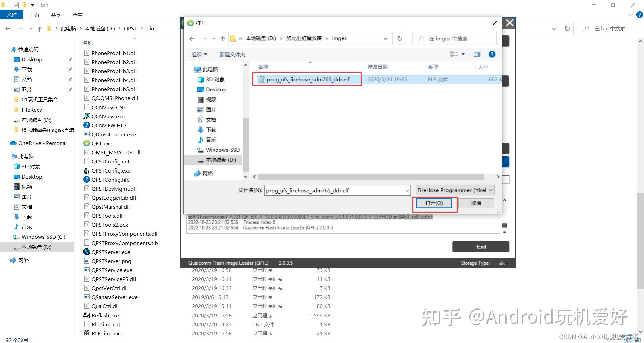
Task: Open help in the Open dialog toolbar
Action: coord(492,54)
